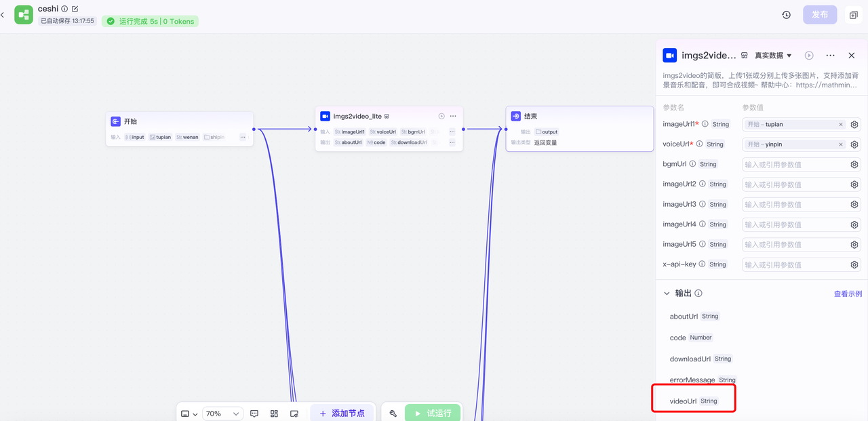Select imgs2video_lite node camera icon

click(325, 116)
